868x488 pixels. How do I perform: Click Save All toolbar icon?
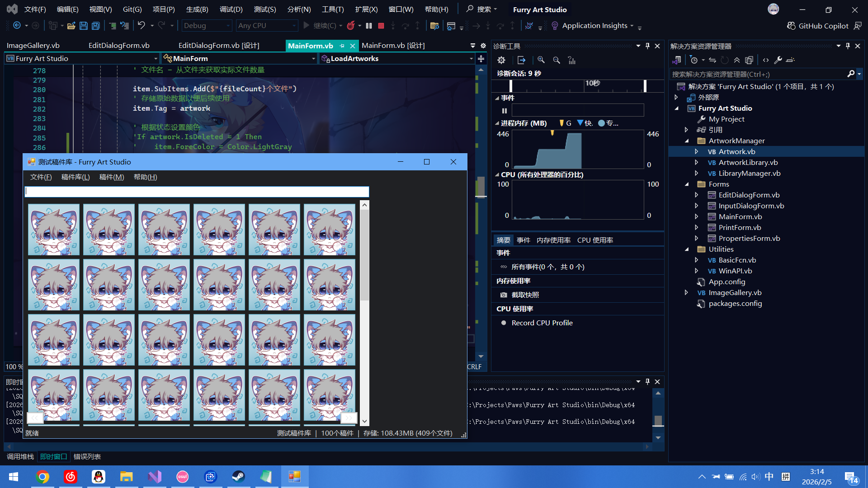pos(96,26)
